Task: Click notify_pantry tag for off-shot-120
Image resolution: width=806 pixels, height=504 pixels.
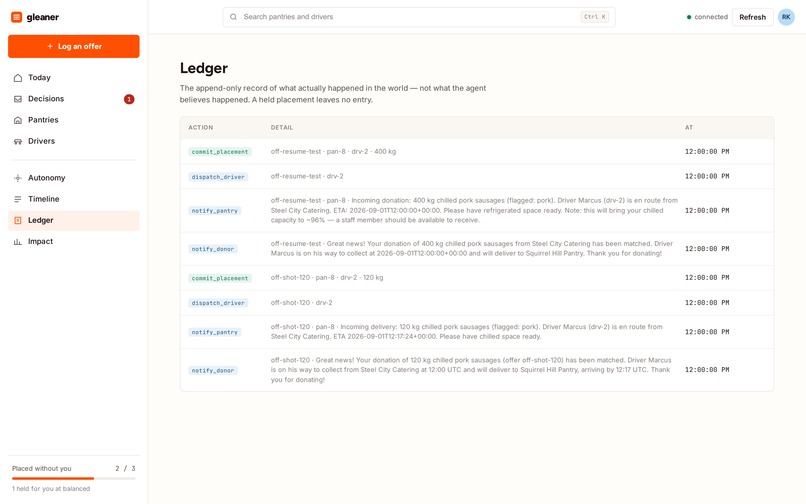Action: [215, 332]
